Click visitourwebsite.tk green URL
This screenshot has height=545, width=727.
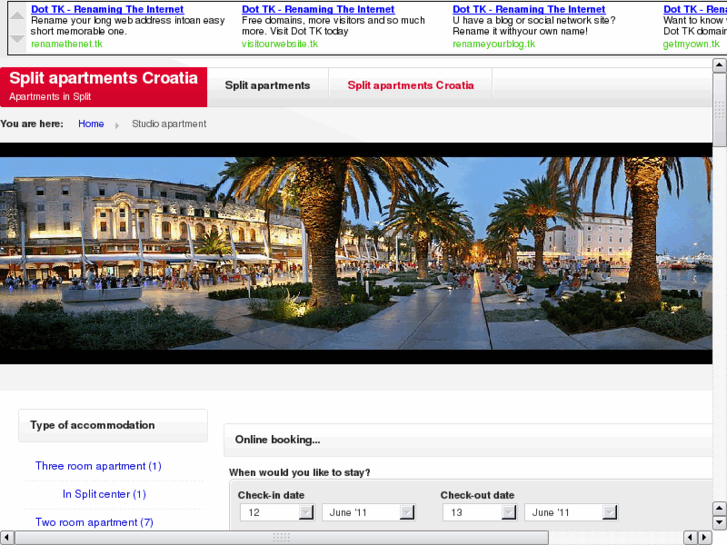pos(280,44)
